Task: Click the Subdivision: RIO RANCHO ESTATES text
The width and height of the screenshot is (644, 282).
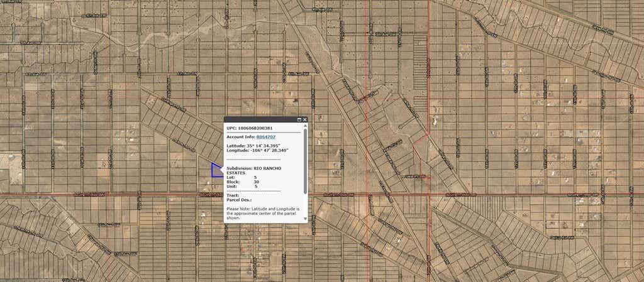Action: pyautogui.click(x=254, y=170)
